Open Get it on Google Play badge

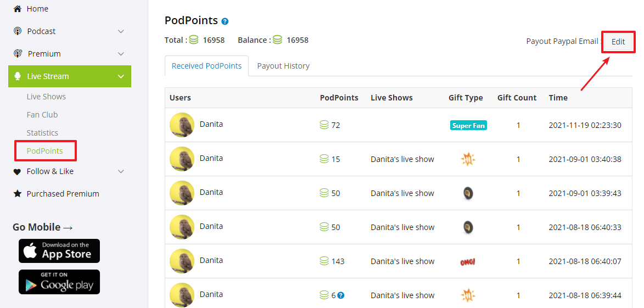pyautogui.click(x=59, y=282)
